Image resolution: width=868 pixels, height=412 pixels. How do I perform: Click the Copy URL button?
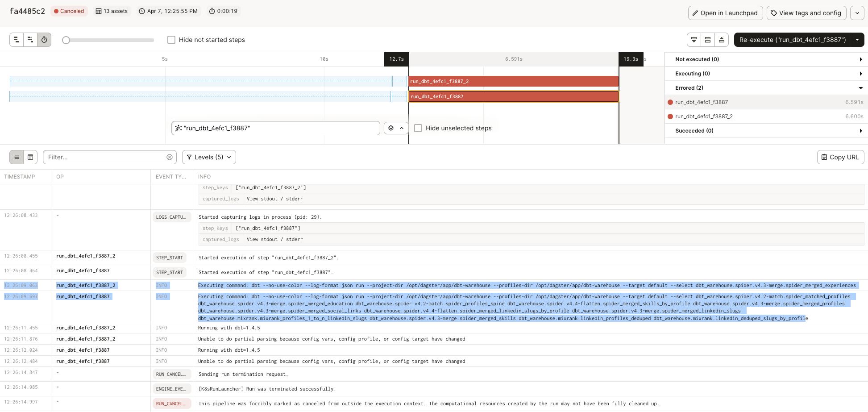coord(840,157)
